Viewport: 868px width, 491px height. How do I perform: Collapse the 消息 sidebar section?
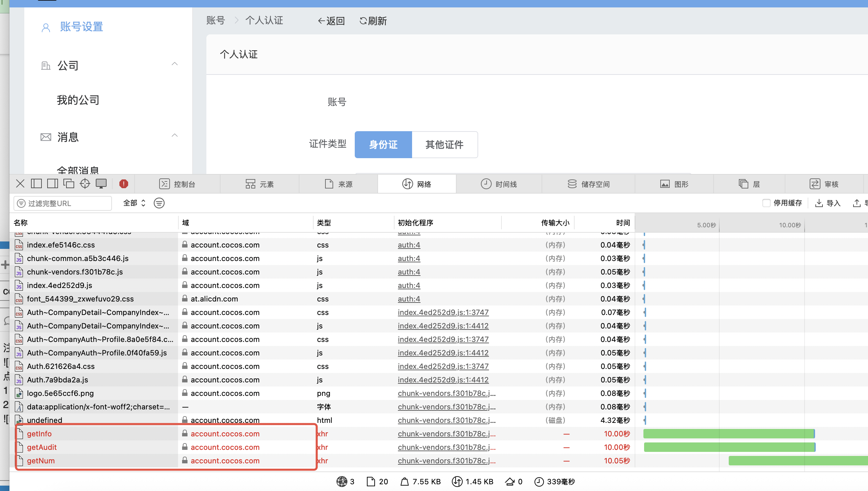[174, 136]
